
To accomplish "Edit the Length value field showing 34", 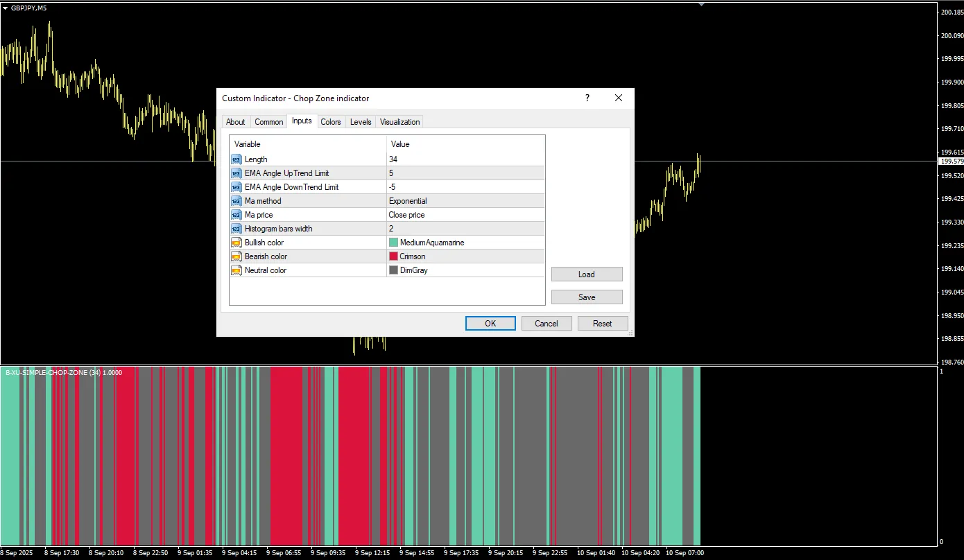I will click(x=465, y=159).
